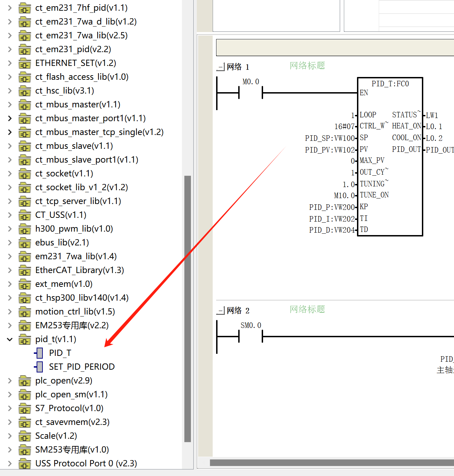The height and width of the screenshot is (476, 454).
Task: Click the LW1 STATUS output operand
Action: pyautogui.click(x=432, y=115)
